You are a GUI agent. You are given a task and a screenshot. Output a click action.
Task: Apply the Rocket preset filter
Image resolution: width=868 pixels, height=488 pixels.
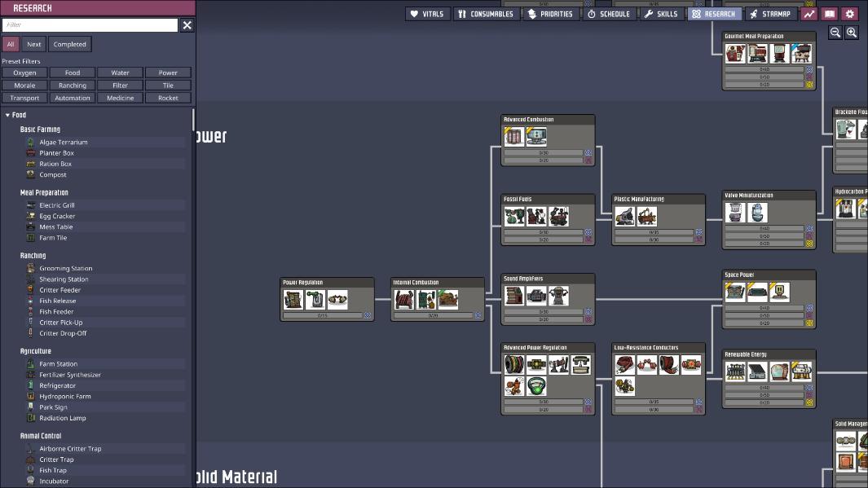coord(168,98)
